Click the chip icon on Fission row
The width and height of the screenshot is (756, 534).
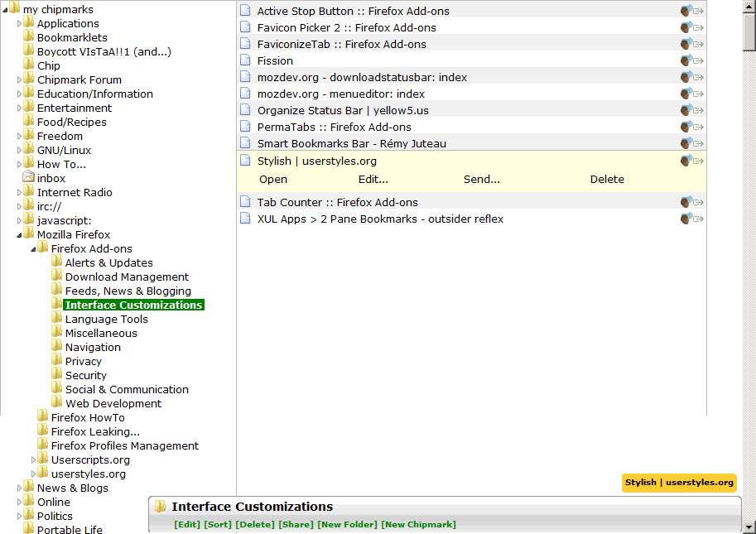tap(686, 60)
